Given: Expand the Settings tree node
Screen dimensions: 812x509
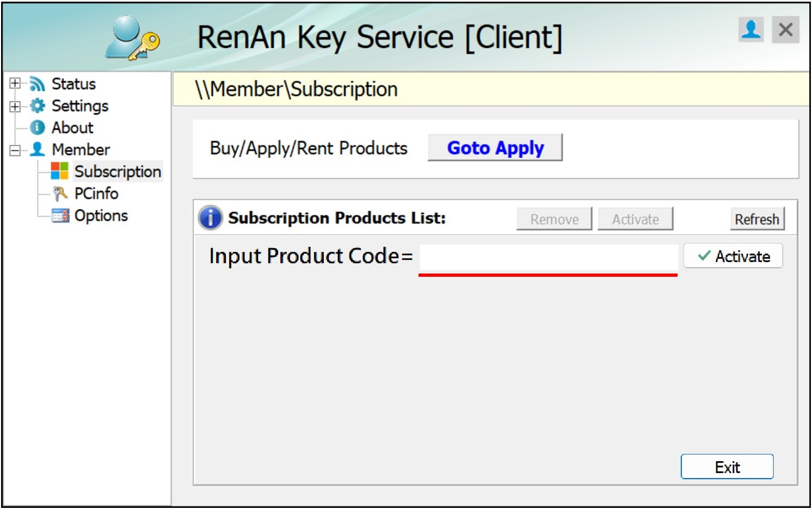Looking at the screenshot, I should (15, 106).
